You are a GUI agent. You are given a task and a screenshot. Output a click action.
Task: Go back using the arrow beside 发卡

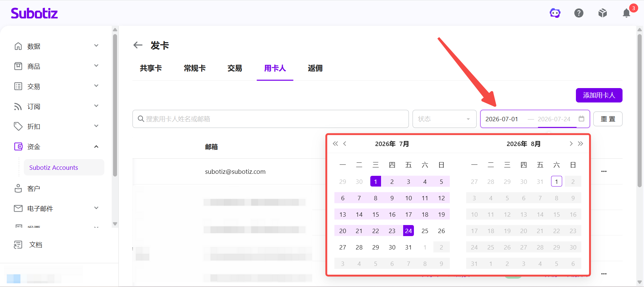pos(138,45)
